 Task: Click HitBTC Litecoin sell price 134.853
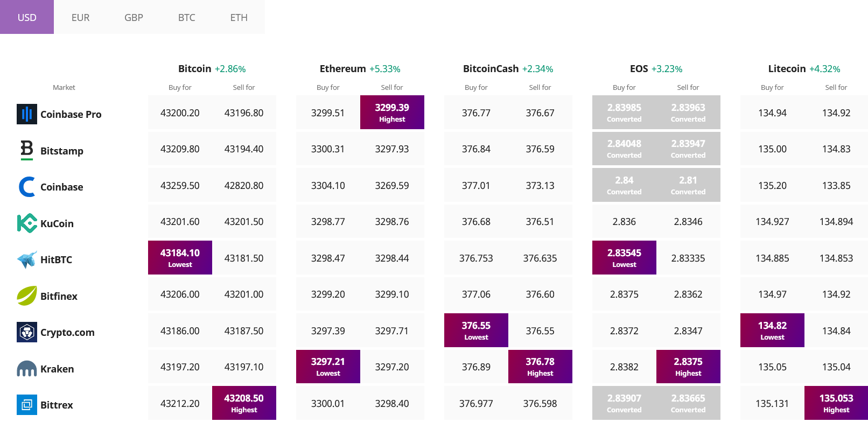point(836,258)
